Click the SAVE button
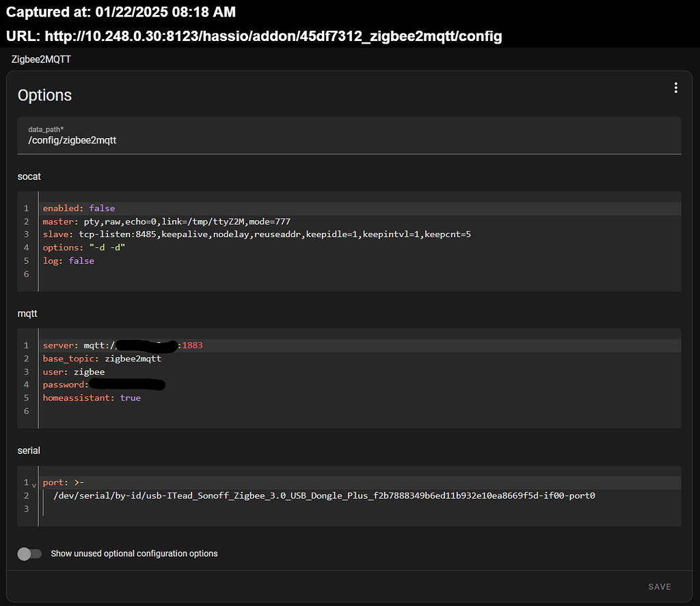The image size is (700, 606). click(x=660, y=586)
